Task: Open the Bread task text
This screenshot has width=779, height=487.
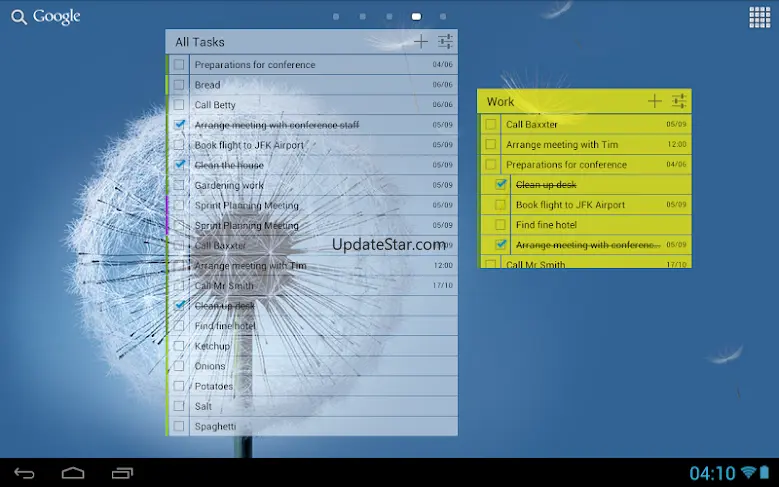Action: click(207, 85)
